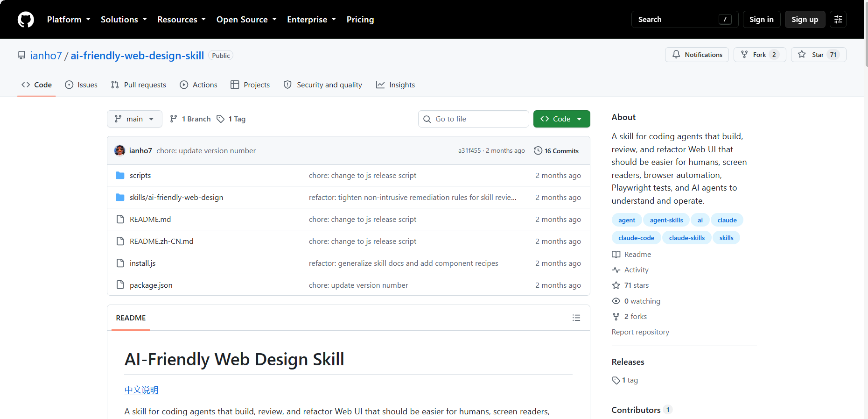Open the 中文说明 link in the README
The height and width of the screenshot is (419, 868).
click(141, 390)
